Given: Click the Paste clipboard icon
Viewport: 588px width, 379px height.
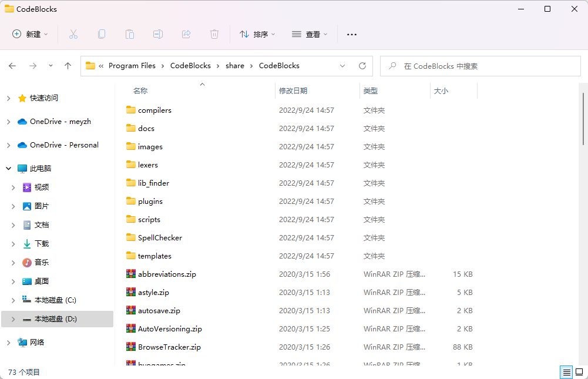Looking at the screenshot, I should click(130, 34).
